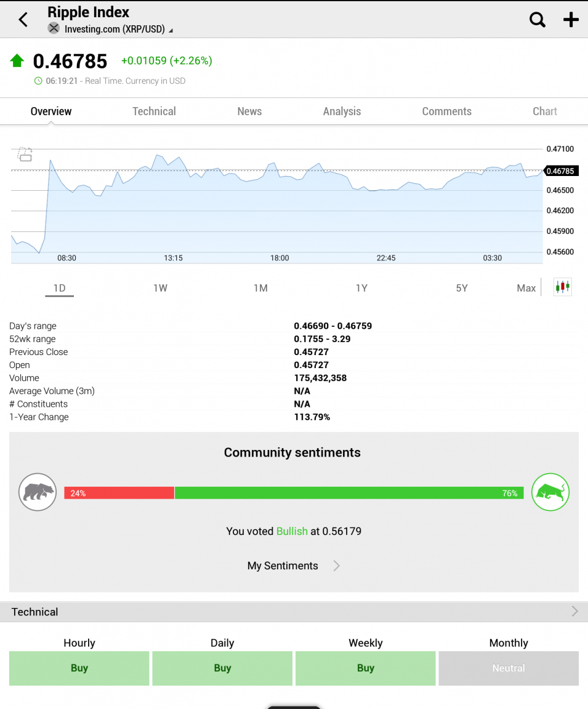Image resolution: width=588 pixels, height=709 pixels.
Task: Tap green 76% bullish bar
Action: (349, 493)
